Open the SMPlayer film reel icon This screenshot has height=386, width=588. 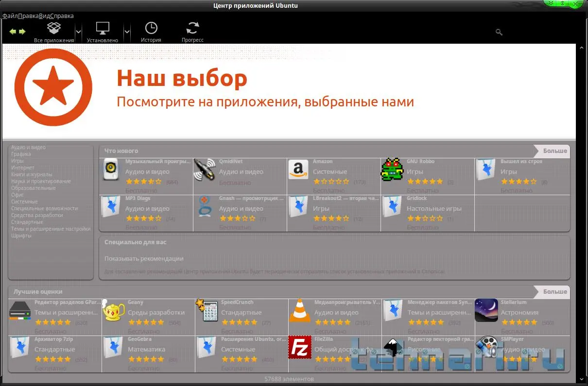point(486,347)
